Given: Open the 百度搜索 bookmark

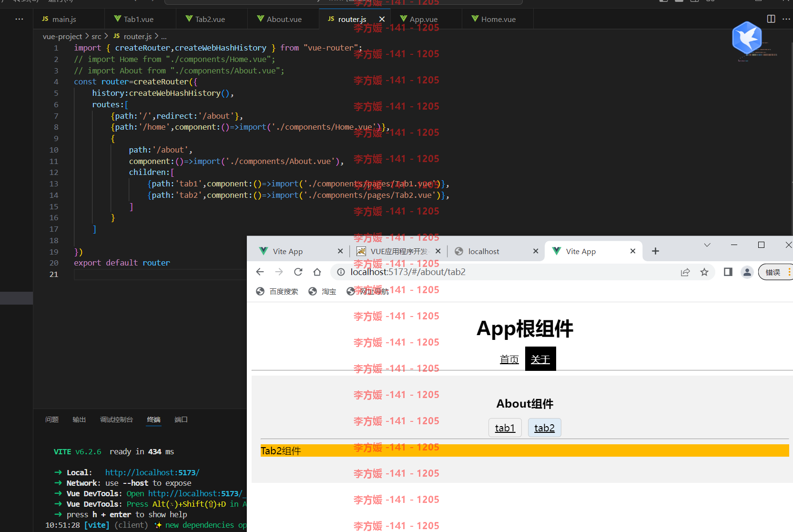Looking at the screenshot, I should pyautogui.click(x=277, y=291).
